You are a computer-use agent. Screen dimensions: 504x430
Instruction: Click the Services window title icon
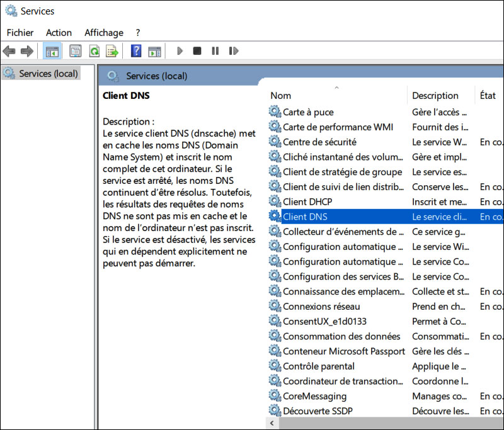[x=11, y=11]
